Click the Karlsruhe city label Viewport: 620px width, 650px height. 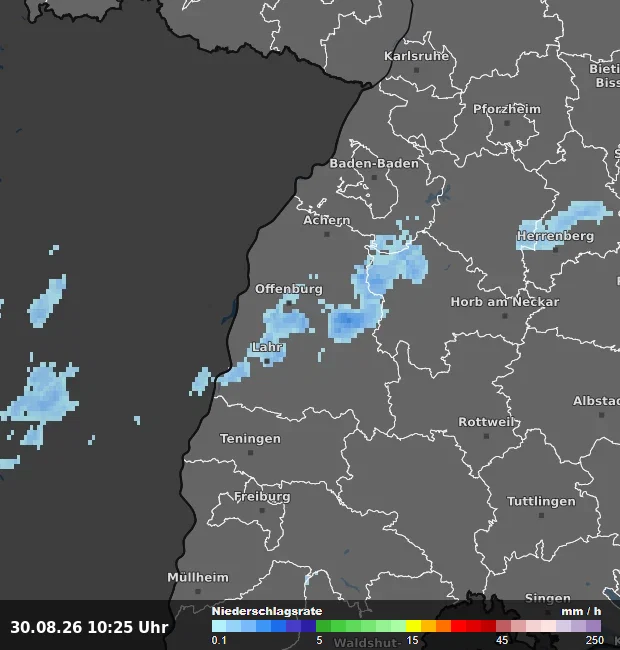(x=416, y=56)
